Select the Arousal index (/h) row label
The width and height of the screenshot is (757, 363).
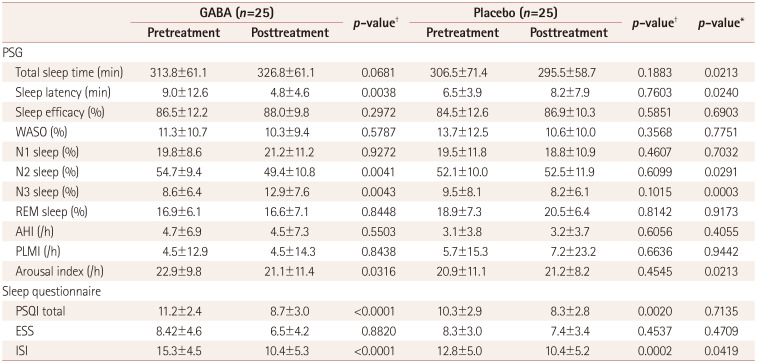tap(60, 271)
